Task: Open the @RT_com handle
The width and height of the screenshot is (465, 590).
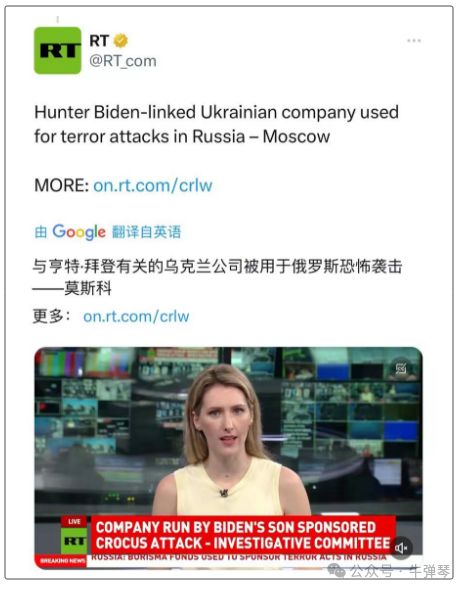Action: click(x=123, y=61)
